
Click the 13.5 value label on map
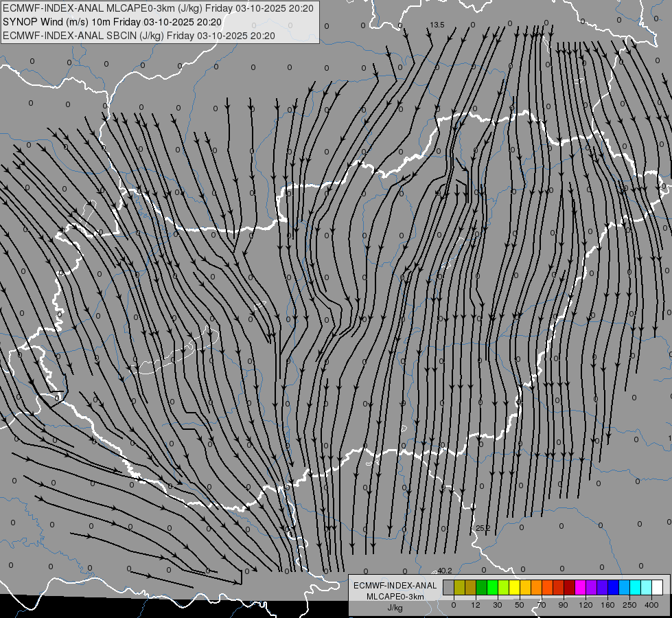click(x=437, y=25)
